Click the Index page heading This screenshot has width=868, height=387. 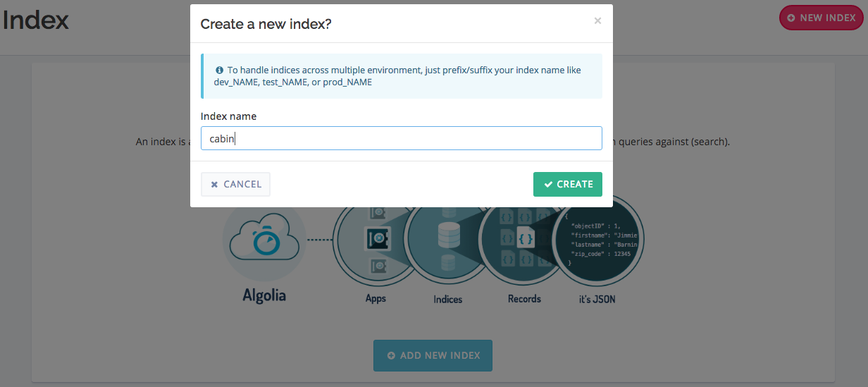(35, 20)
